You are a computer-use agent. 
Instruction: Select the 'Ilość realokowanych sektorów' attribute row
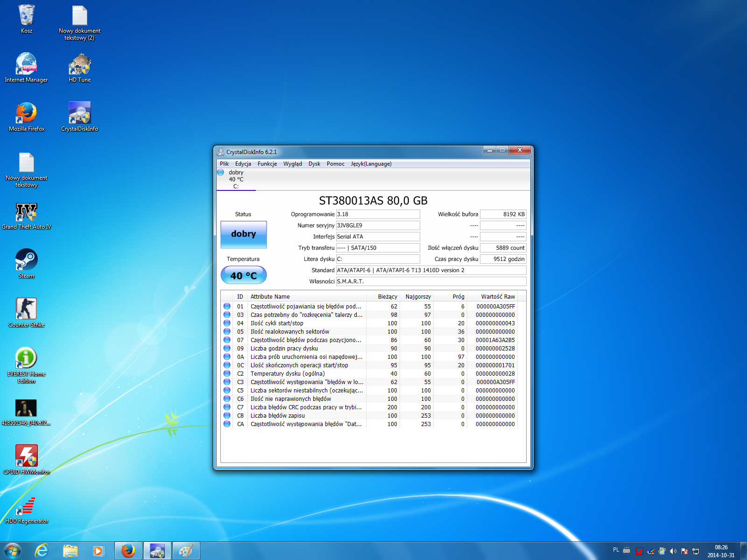pyautogui.click(x=369, y=332)
